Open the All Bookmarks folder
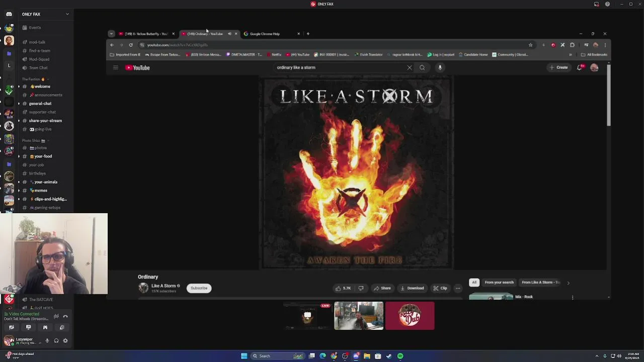 click(594, 54)
